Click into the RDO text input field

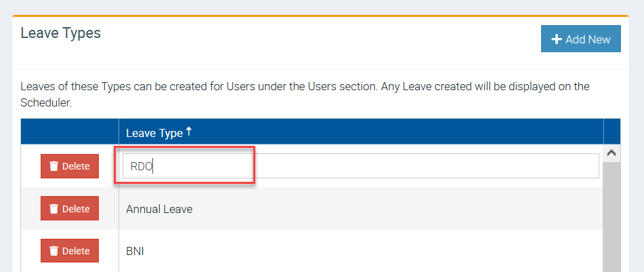point(361,166)
